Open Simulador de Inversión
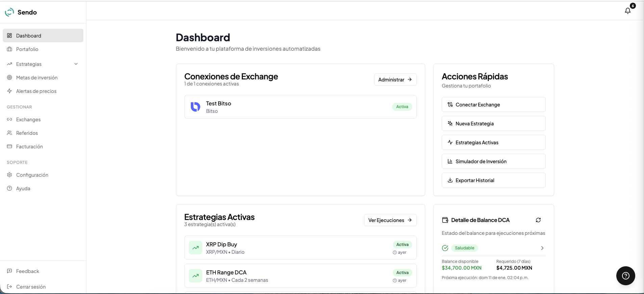 [493, 161]
